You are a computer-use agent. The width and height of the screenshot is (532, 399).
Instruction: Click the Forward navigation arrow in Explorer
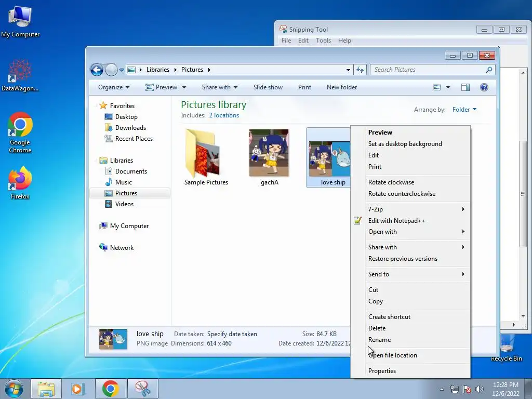(111, 70)
